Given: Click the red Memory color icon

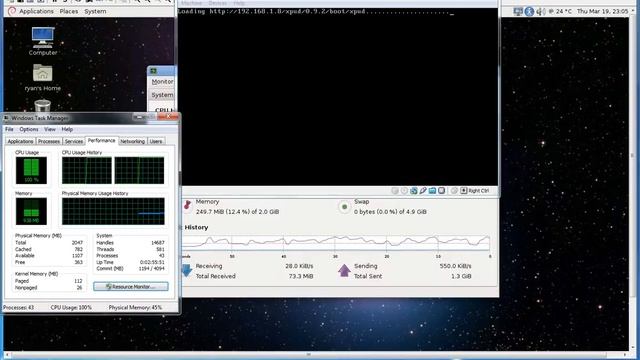Looking at the screenshot, I should point(187,205).
